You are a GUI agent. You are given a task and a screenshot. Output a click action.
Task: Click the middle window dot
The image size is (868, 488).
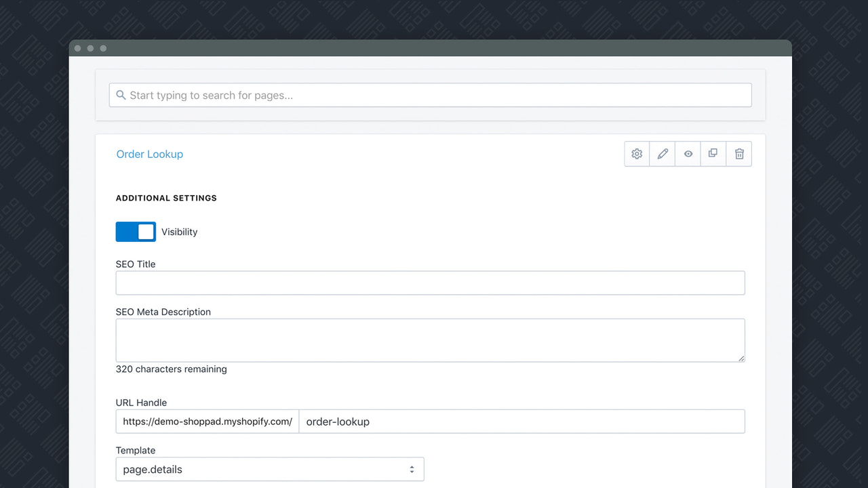90,48
